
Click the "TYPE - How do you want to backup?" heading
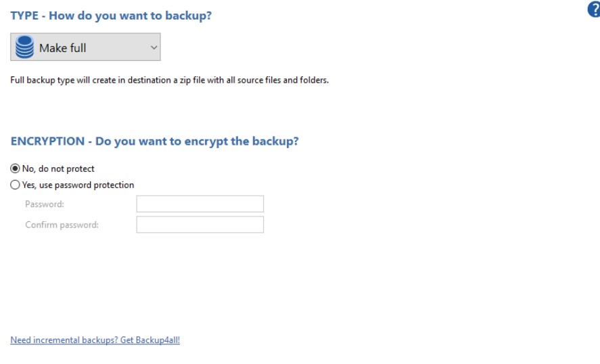pos(111,16)
